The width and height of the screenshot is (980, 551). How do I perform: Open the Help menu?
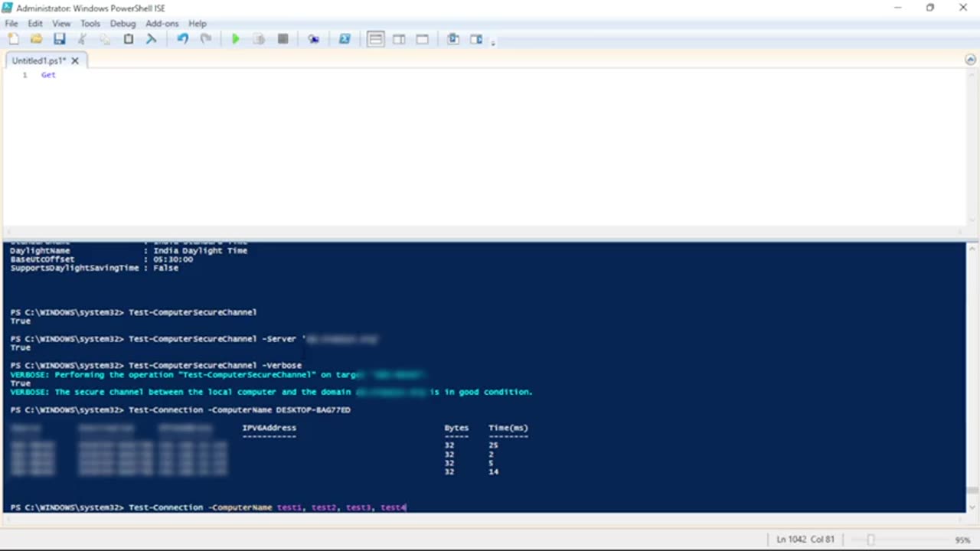click(x=198, y=24)
